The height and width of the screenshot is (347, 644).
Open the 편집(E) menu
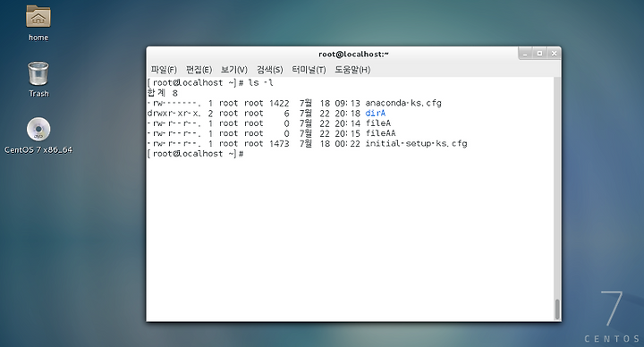(199, 70)
